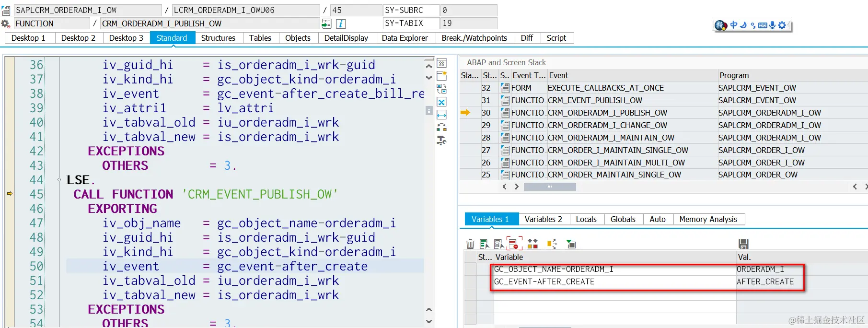
Task: Click the delete row icon with red minus
Action: (x=514, y=244)
